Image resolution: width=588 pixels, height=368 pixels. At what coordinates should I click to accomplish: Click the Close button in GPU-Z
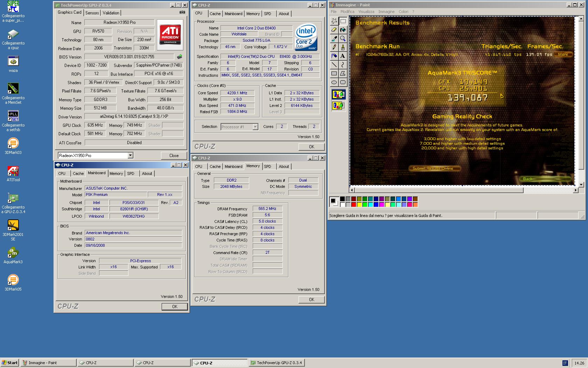[x=174, y=156]
